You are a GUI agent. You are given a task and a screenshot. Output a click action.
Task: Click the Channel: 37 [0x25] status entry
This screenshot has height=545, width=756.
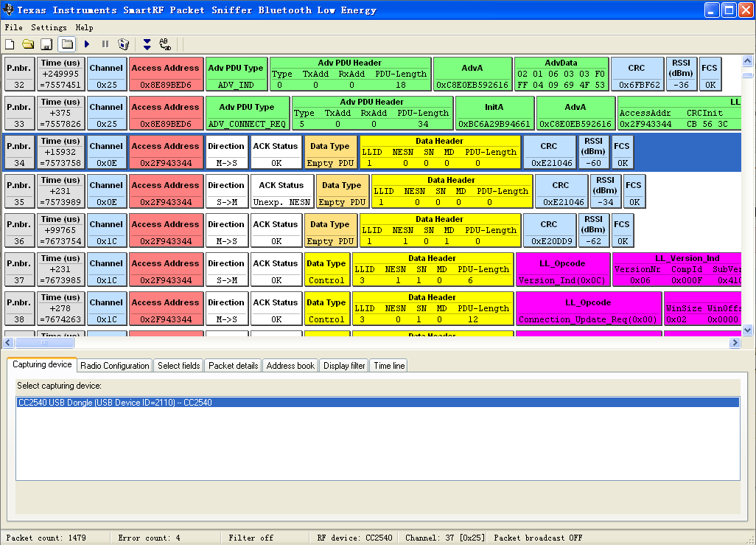click(x=444, y=538)
